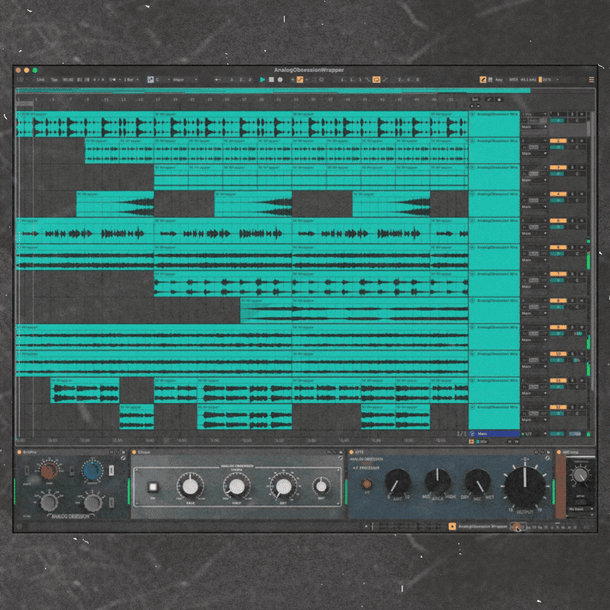The width and height of the screenshot is (610, 610).
Task: Toggle BritPre device activator
Action: tap(19, 452)
